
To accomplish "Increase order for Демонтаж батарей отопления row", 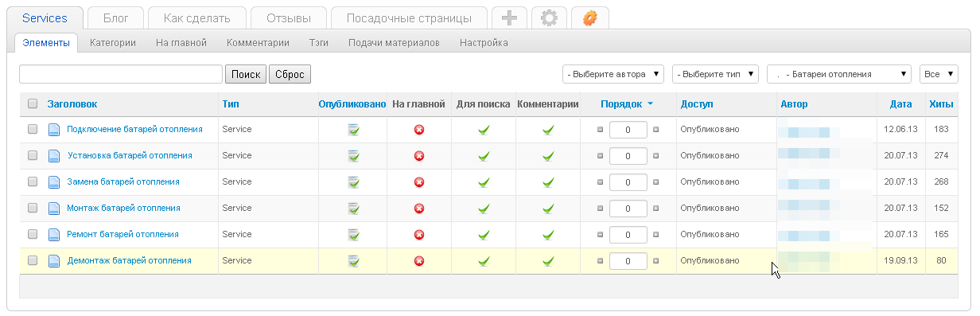I will pos(656,261).
